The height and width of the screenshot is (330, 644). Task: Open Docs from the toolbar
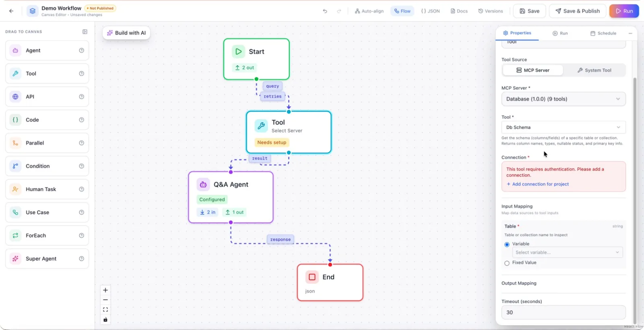point(459,11)
